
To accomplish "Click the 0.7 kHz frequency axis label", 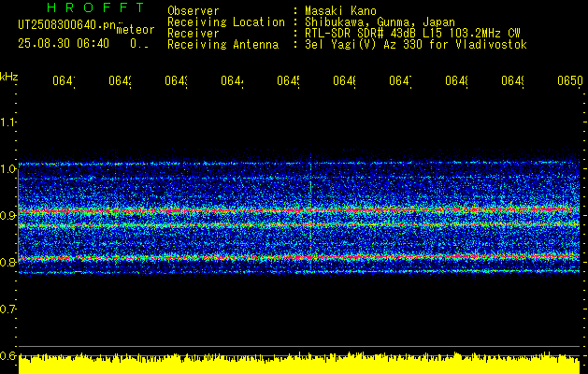I will click(x=7, y=309).
